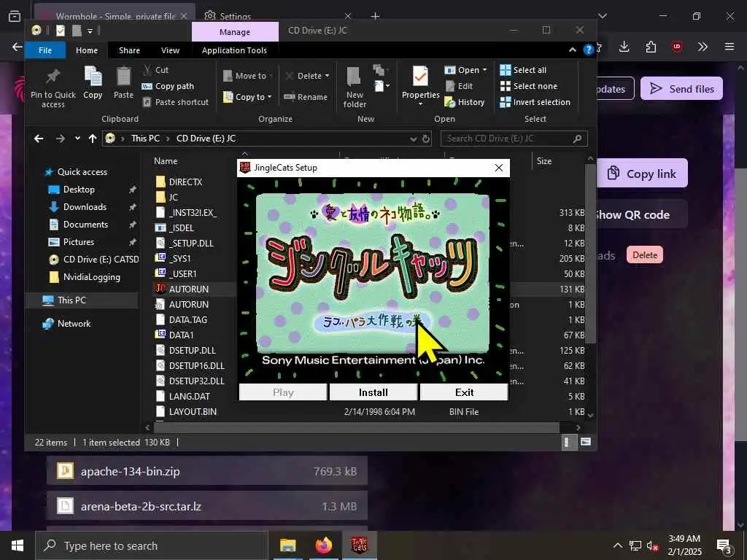This screenshot has height=560, width=747.
Task: Open the Application Tools tab
Action: (234, 50)
